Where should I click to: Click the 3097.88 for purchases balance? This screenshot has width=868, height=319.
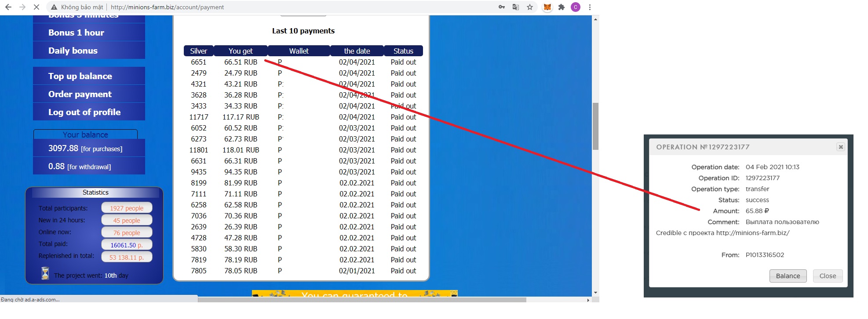tap(89, 149)
